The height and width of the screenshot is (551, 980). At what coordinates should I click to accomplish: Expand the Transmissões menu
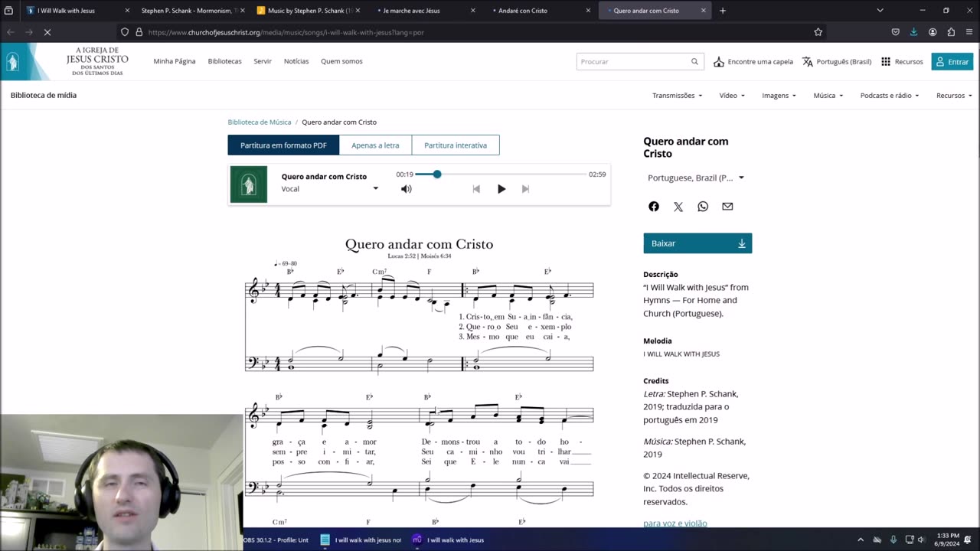pos(677,96)
